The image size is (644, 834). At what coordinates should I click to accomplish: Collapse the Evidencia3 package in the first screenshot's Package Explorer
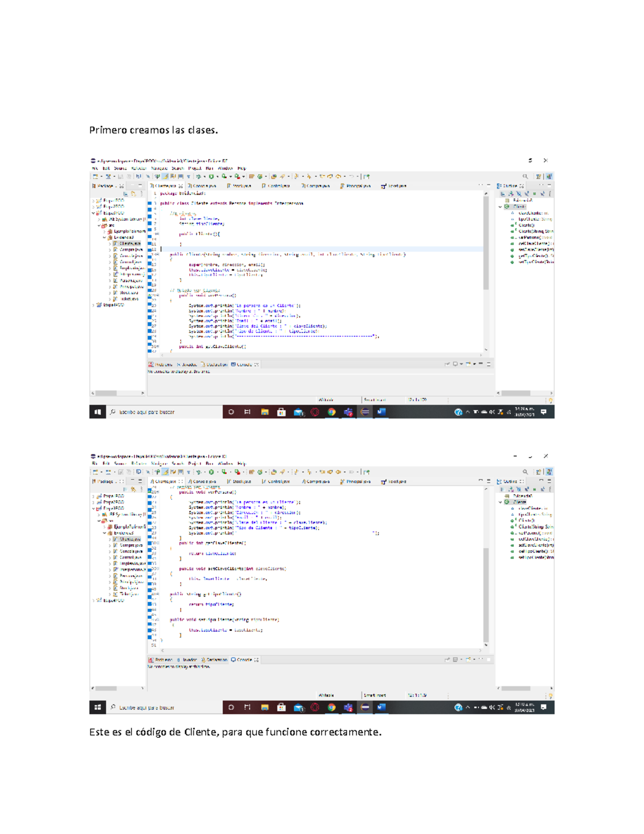(105, 237)
